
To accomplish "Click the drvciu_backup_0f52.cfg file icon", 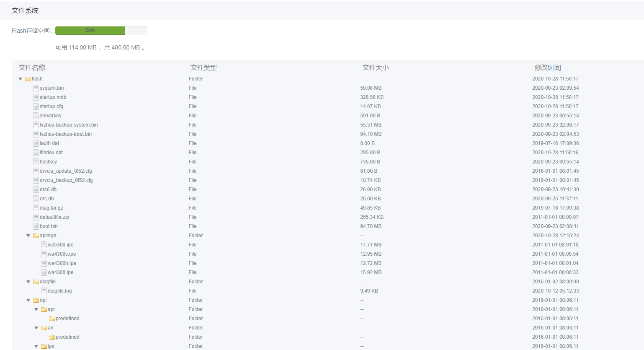I will tap(36, 180).
